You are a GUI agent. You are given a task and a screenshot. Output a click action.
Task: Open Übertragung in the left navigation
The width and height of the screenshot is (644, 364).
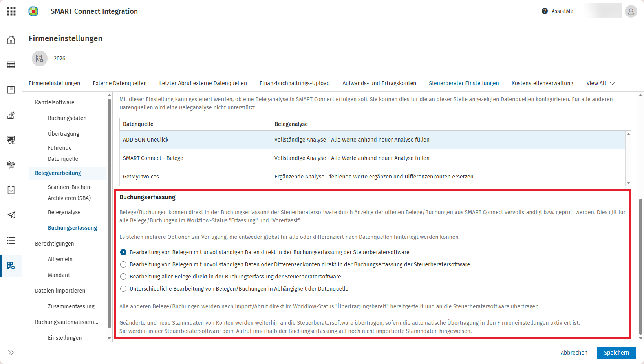[x=64, y=134]
